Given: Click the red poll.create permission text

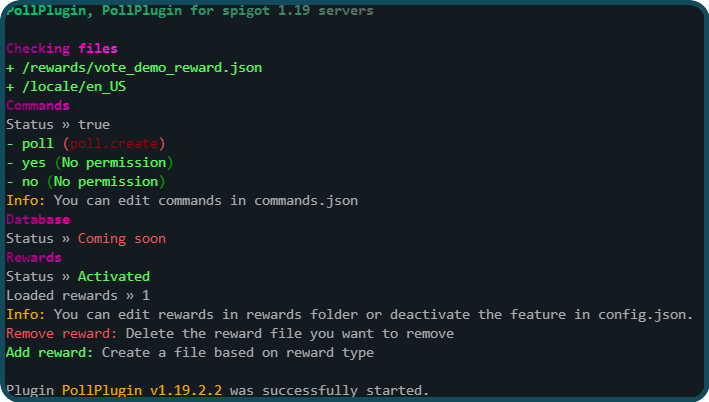Looking at the screenshot, I should coord(114,144).
